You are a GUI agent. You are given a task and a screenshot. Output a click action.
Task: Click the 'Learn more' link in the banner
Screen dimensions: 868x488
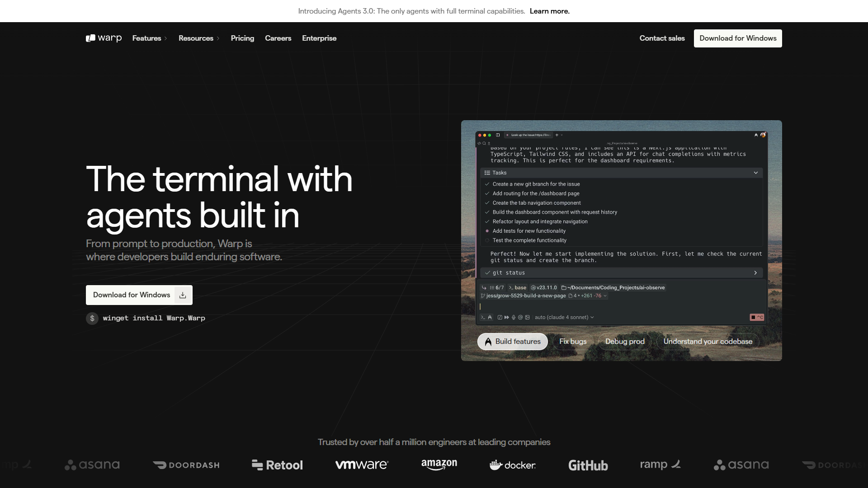pos(549,11)
